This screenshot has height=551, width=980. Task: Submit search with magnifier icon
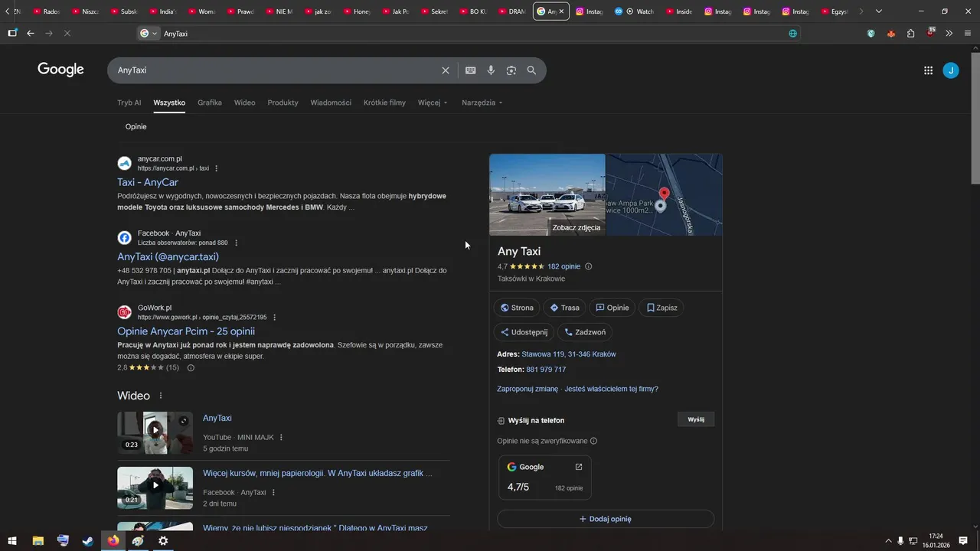[531, 70]
